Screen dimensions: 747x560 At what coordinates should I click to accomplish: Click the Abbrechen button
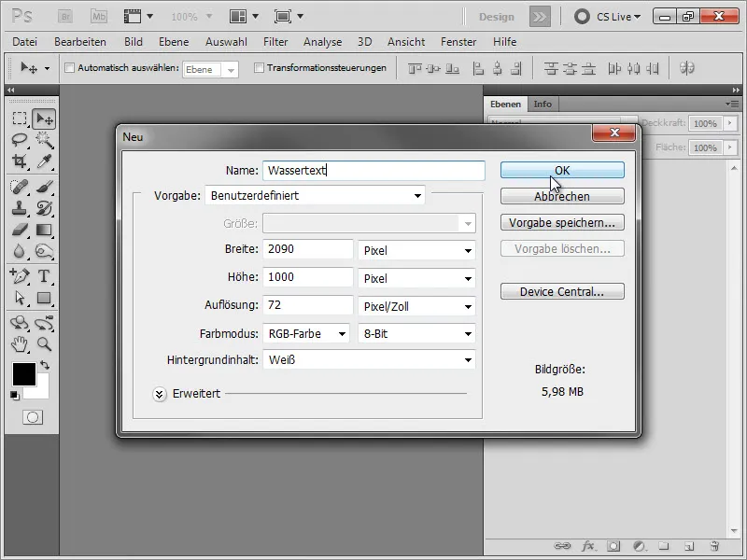pyautogui.click(x=562, y=196)
